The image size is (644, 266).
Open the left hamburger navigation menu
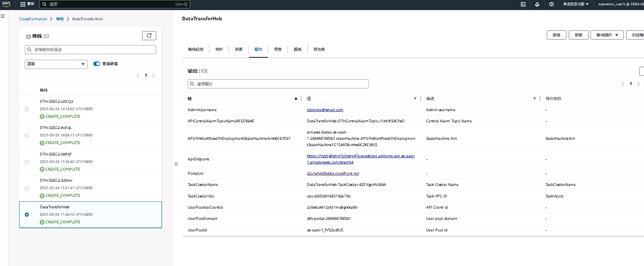pos(3,16)
